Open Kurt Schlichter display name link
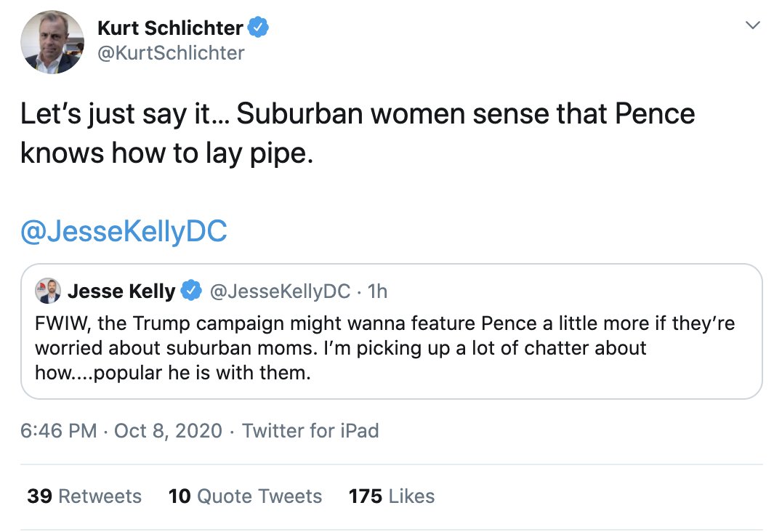782x532 pixels. (170, 28)
